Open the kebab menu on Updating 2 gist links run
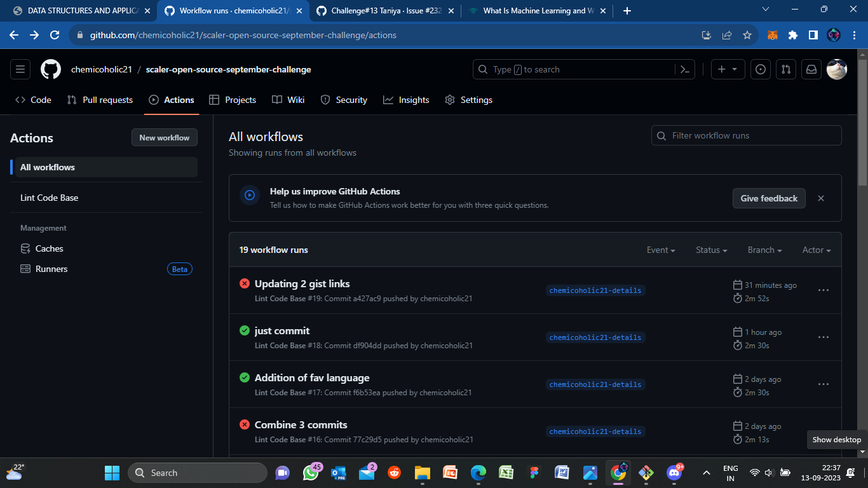The image size is (868, 488). 824,290
